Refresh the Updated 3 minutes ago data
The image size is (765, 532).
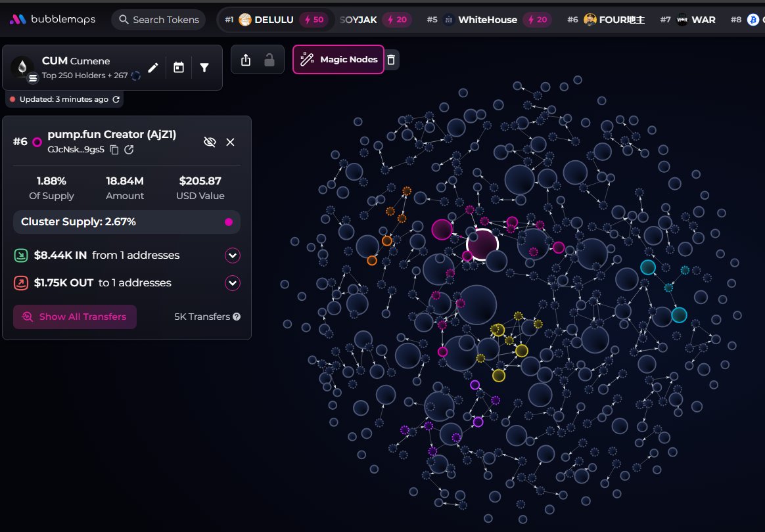(x=116, y=99)
